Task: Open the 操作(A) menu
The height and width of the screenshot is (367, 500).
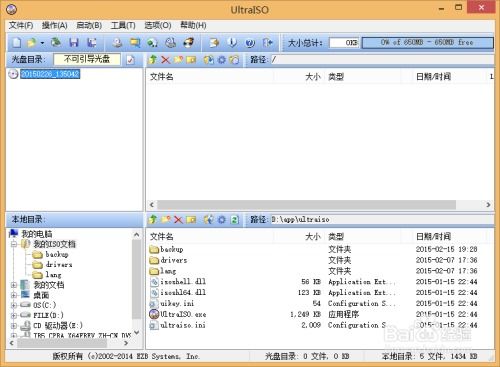Action: point(55,26)
